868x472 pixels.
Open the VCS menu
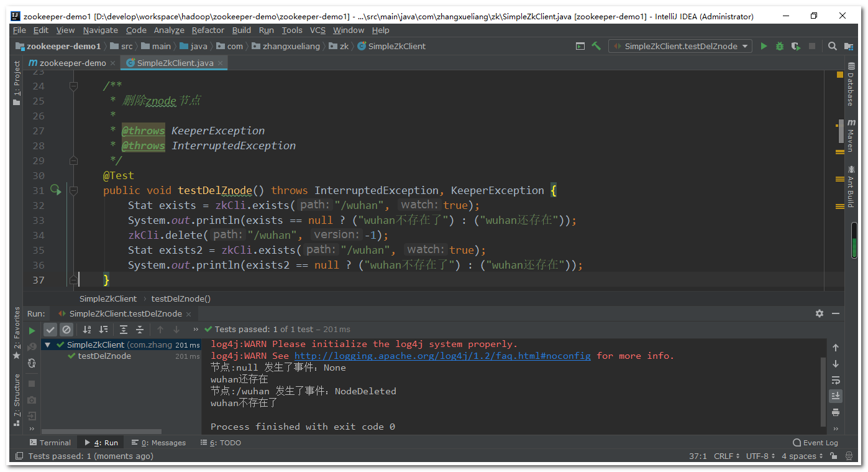(318, 30)
